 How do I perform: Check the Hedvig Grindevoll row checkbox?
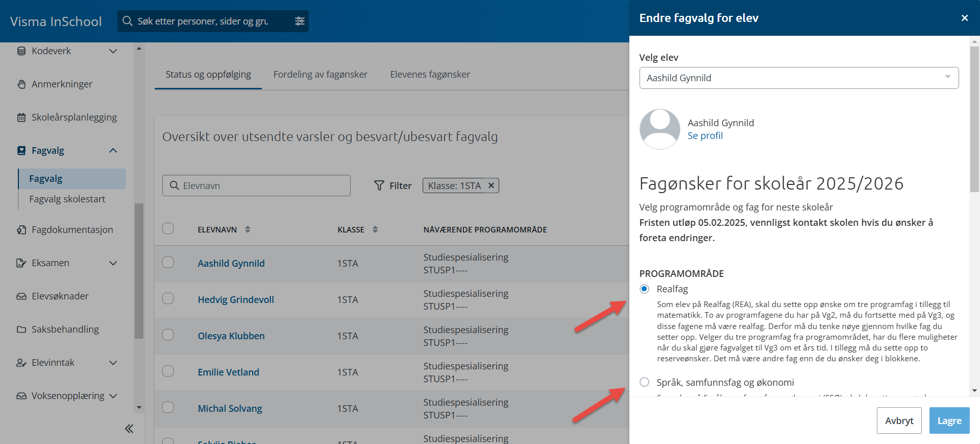pyautogui.click(x=168, y=298)
